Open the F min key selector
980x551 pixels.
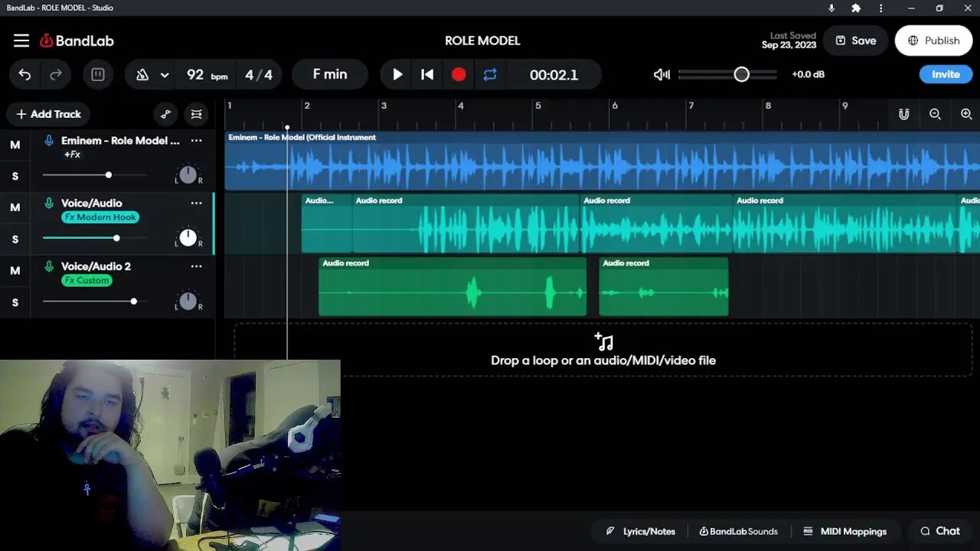(x=330, y=74)
